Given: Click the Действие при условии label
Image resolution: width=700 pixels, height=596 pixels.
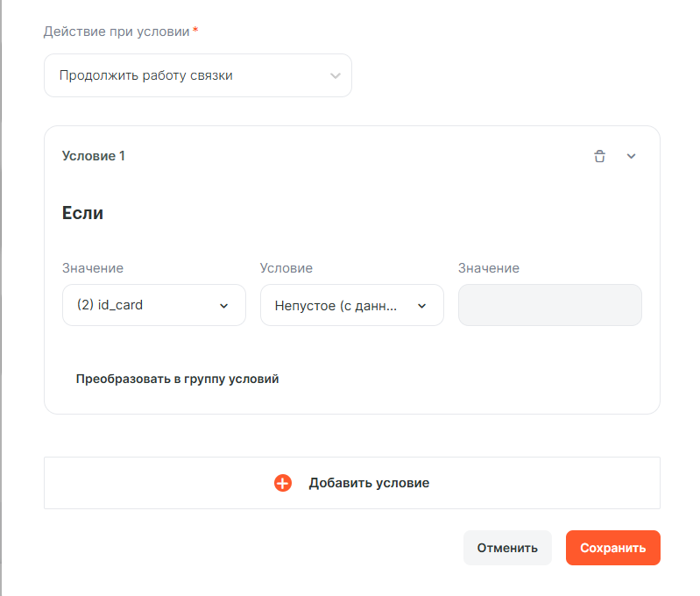Looking at the screenshot, I should pos(117,31).
